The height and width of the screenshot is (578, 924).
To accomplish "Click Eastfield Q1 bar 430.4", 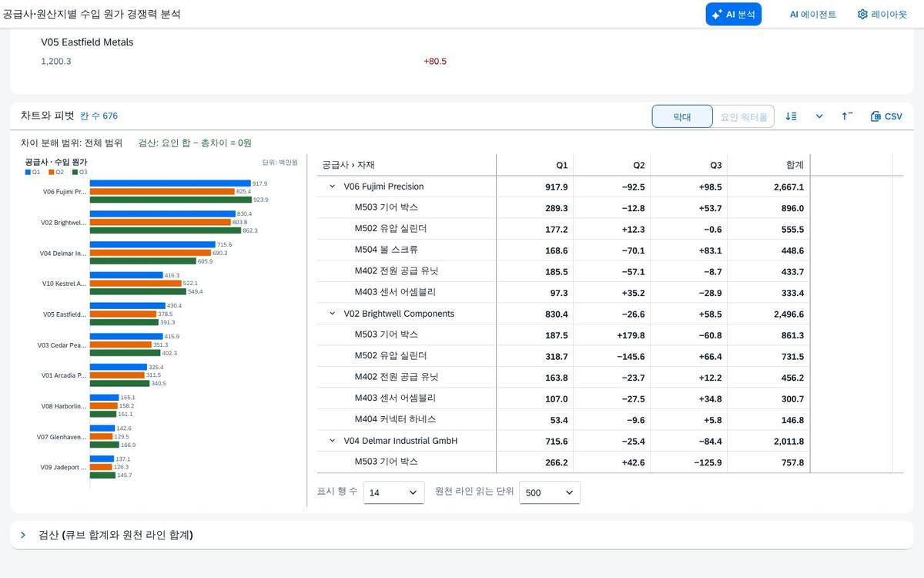I will pos(128,306).
